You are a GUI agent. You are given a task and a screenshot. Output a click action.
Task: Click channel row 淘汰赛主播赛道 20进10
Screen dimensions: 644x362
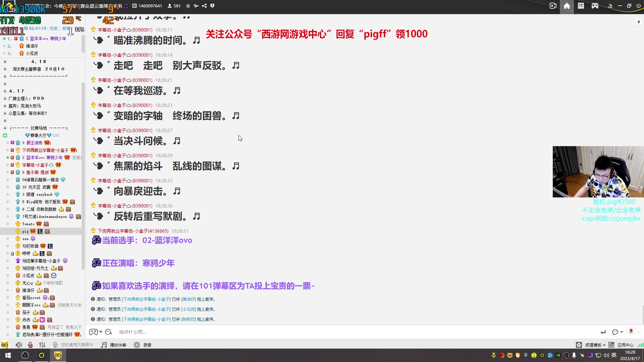39,69
